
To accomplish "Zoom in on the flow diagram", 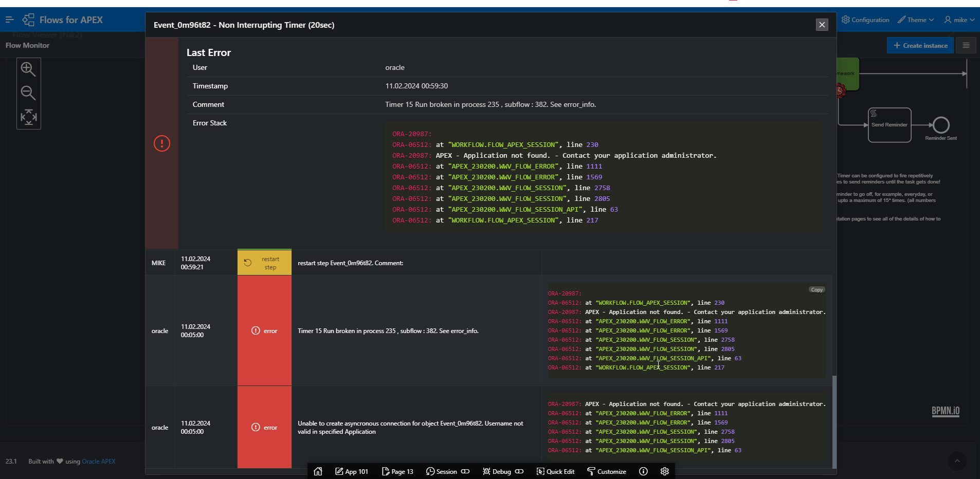I will coord(28,69).
